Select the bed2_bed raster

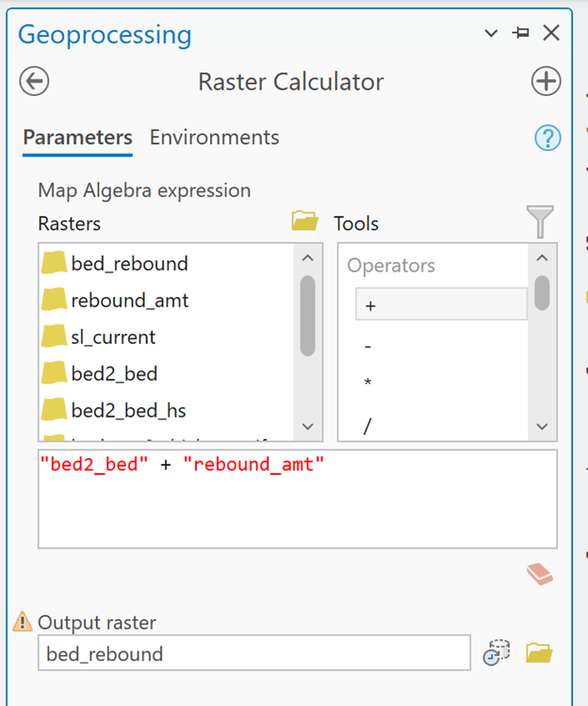[x=167, y=373]
